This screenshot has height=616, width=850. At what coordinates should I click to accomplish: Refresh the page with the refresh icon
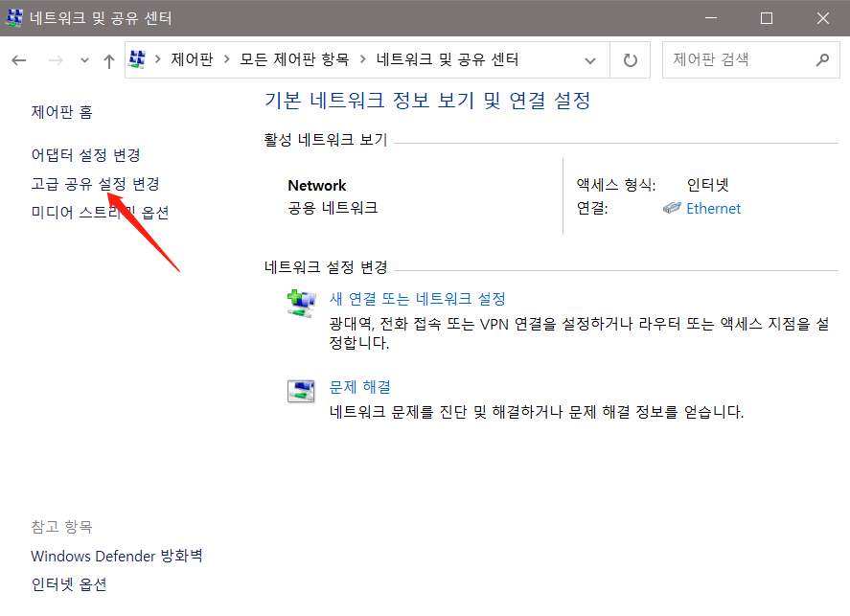point(630,59)
